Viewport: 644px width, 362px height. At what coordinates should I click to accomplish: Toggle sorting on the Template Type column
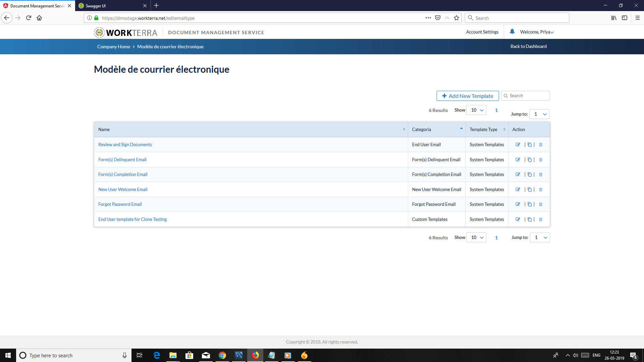point(504,129)
